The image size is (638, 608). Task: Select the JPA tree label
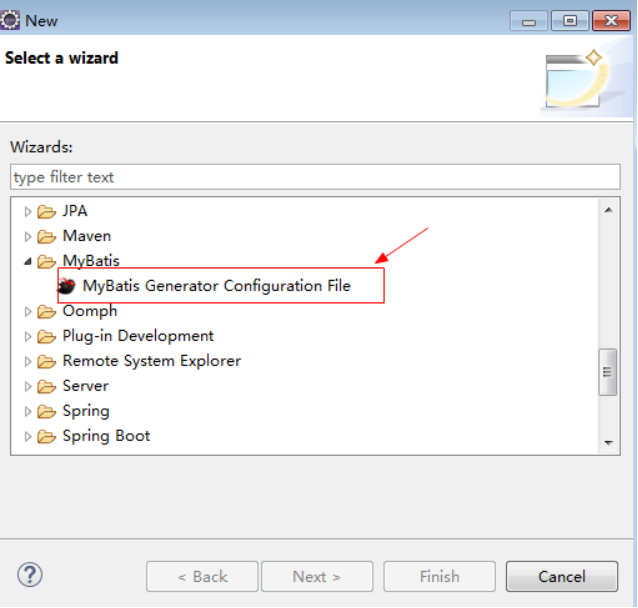[75, 211]
